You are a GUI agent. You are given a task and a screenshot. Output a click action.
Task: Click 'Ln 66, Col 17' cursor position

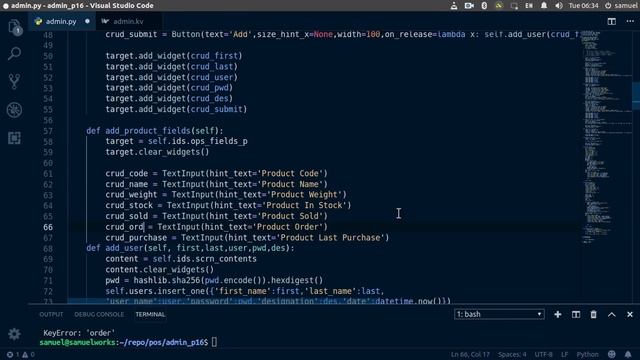(x=470, y=354)
